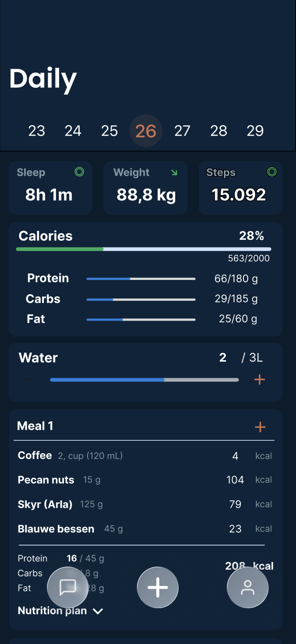
Task: Click the goal ring icon on Sleep card
Action: [79, 172]
